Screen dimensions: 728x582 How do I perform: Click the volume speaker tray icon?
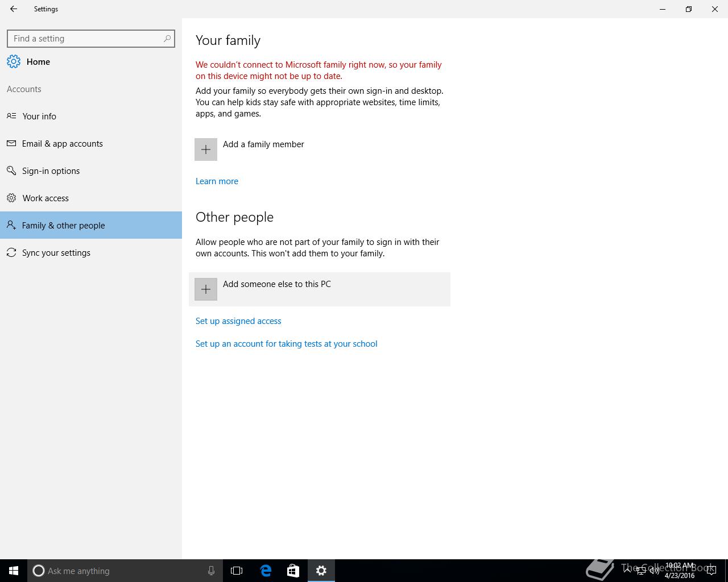[x=654, y=571]
